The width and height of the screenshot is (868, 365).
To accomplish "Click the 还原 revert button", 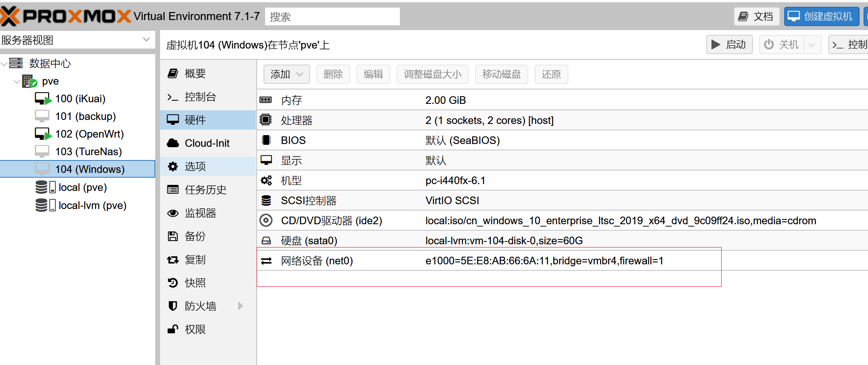I will 551,74.
